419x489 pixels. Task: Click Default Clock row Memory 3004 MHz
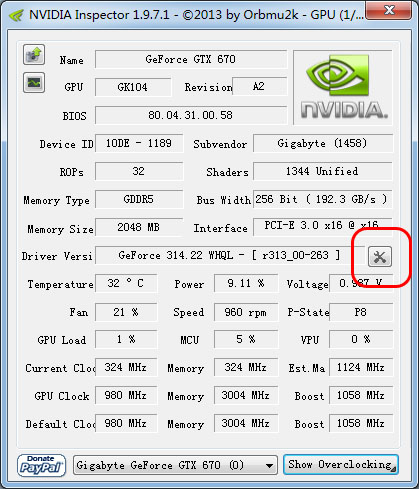246,423
